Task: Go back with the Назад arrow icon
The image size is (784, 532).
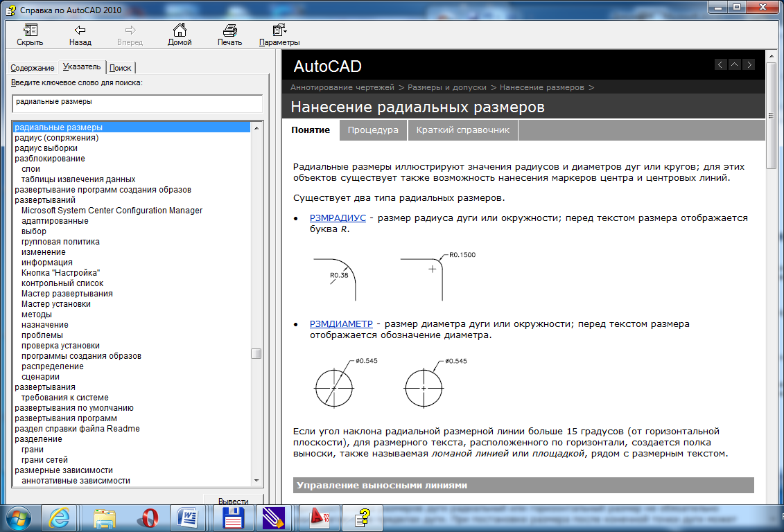Action: coord(80,30)
